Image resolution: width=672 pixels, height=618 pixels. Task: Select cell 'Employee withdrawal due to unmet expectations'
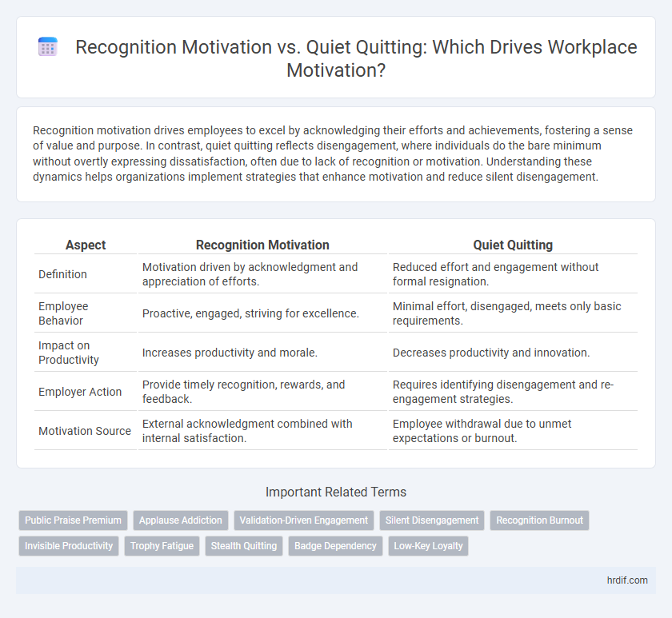513,431
